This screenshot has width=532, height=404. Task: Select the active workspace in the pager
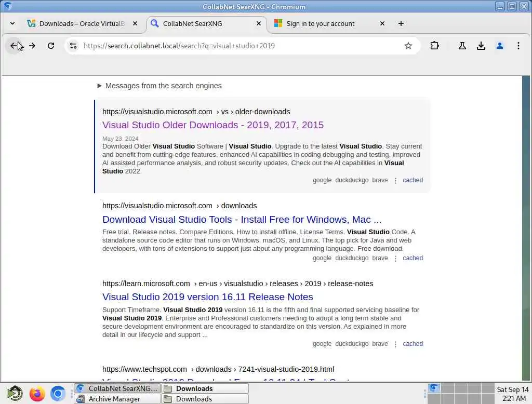coord(434,388)
